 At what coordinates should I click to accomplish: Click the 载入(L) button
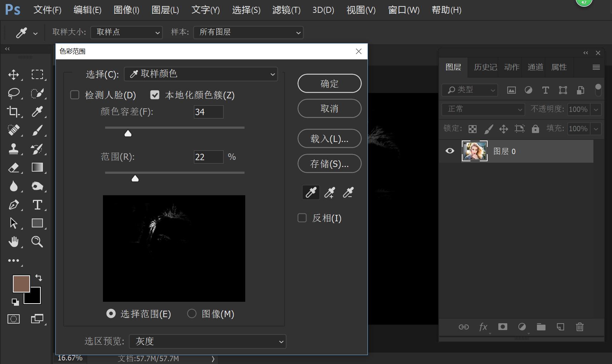(329, 139)
